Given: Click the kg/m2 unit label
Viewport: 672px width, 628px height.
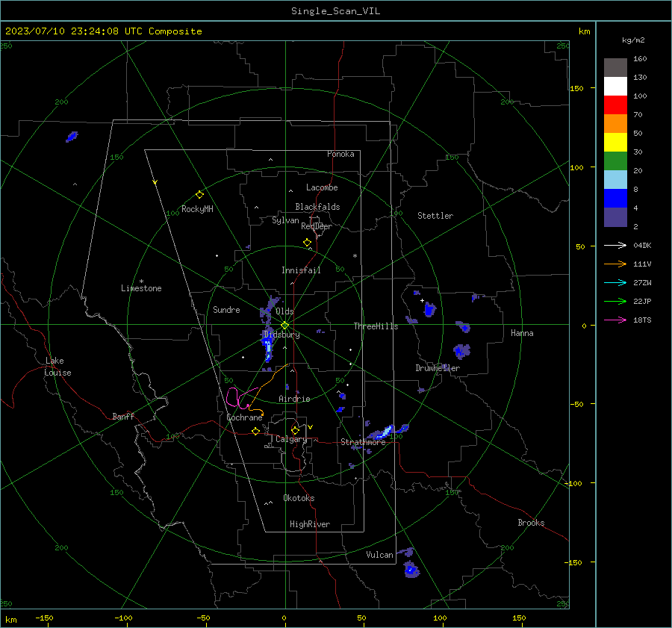Looking at the screenshot, I should pyautogui.click(x=633, y=40).
